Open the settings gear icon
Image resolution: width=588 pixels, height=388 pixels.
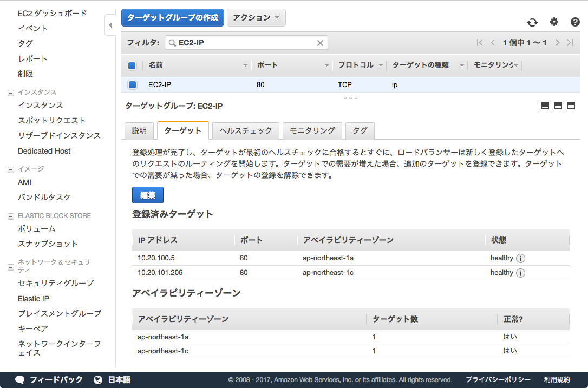(x=553, y=22)
